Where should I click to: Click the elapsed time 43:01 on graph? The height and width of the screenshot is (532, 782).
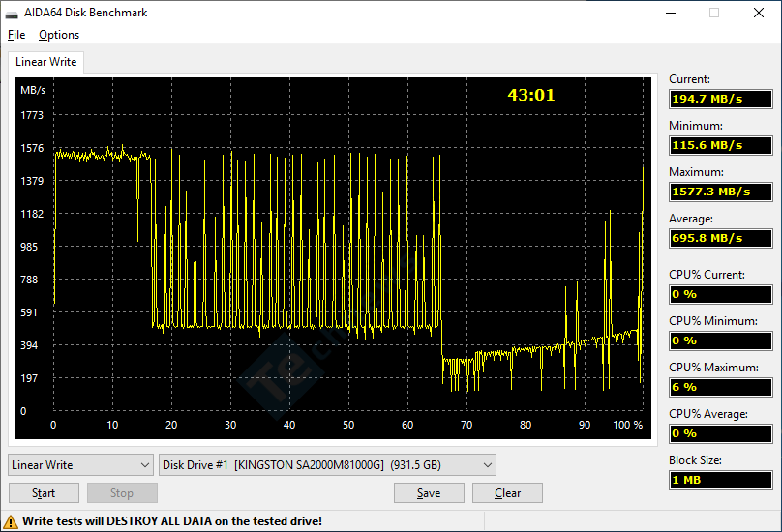pyautogui.click(x=531, y=95)
